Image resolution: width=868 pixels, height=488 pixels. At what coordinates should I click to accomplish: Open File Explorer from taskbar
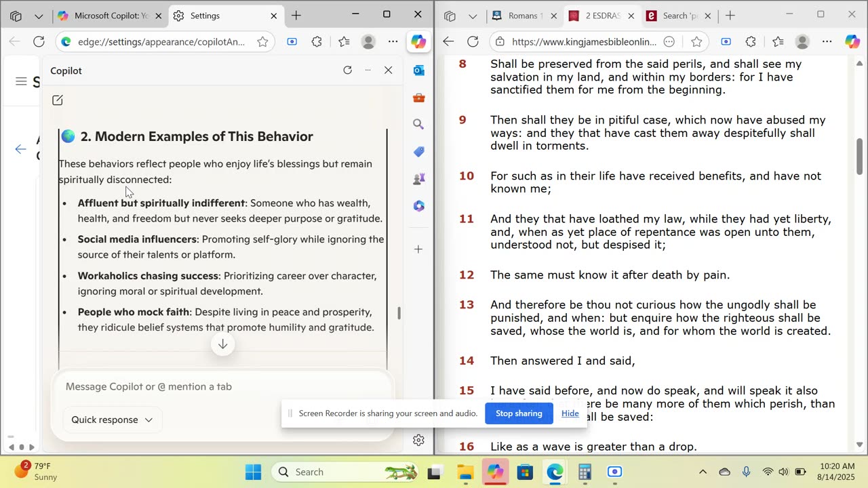[x=465, y=472]
